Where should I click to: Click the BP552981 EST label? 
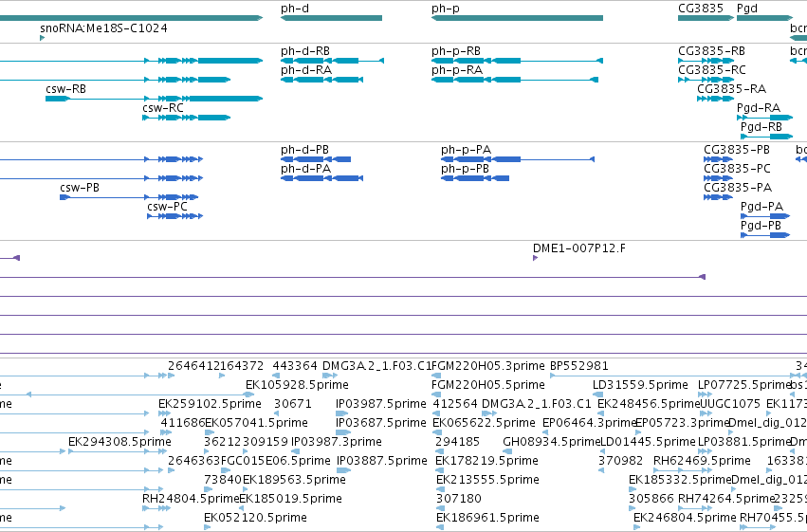[579, 366]
